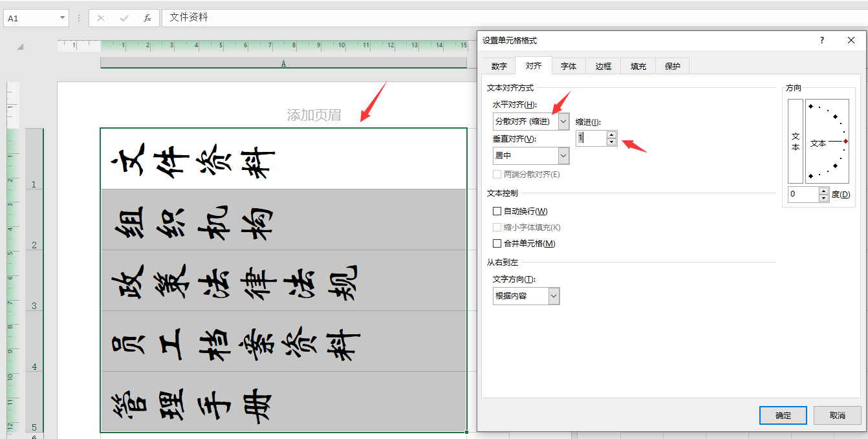This screenshot has height=439, width=868.
Task: Click the 添加页眉 header area
Action: [x=314, y=115]
